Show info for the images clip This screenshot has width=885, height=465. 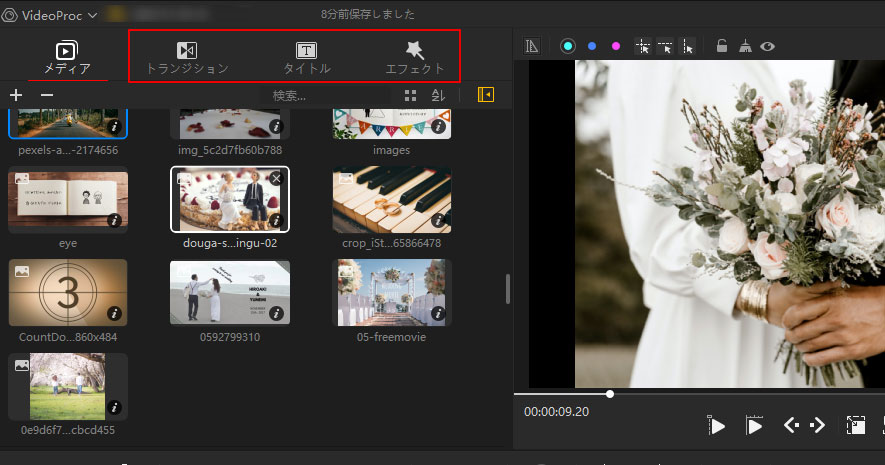[x=438, y=126]
